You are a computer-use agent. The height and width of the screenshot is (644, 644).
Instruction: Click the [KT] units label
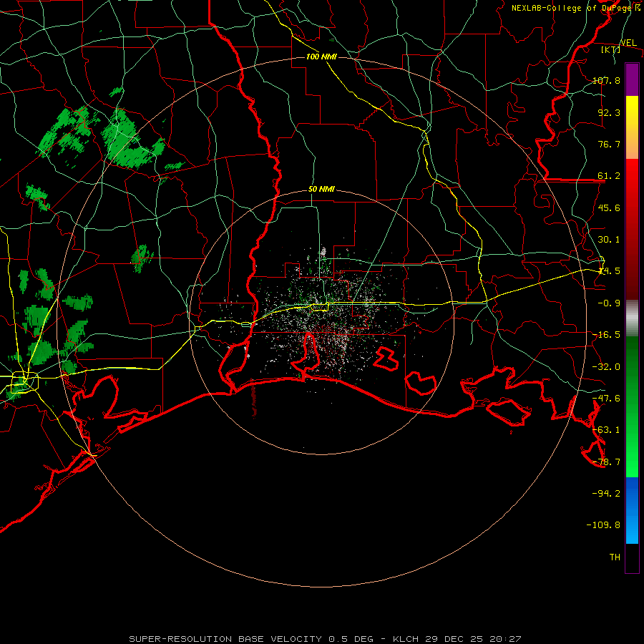click(611, 49)
